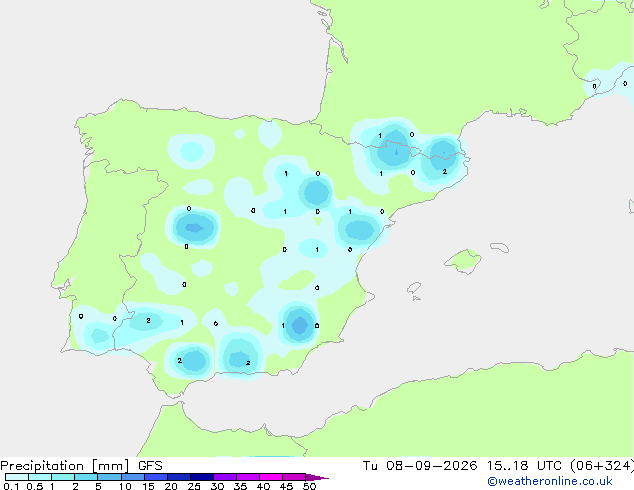Click the 45–50 mm legend swatch
Screen dimensions: 634x490
pyautogui.click(x=294, y=477)
